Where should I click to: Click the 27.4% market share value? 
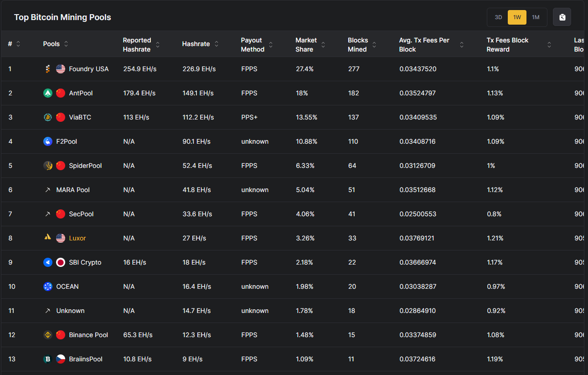click(305, 69)
